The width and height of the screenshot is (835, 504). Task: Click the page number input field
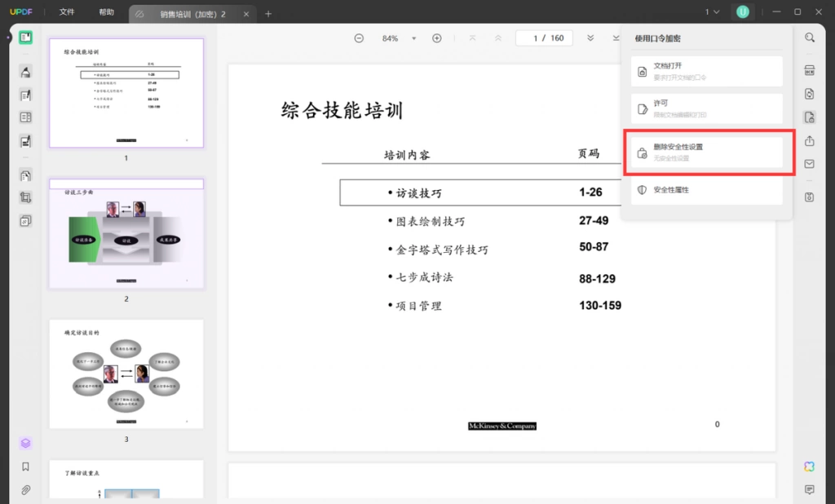point(544,38)
